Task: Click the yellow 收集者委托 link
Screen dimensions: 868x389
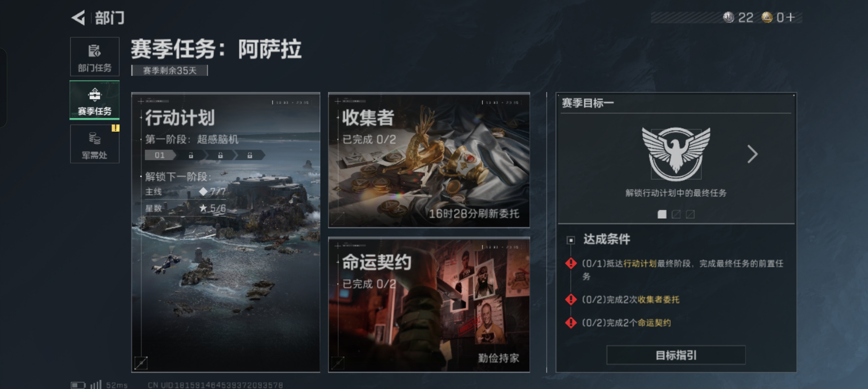Action: click(x=658, y=300)
